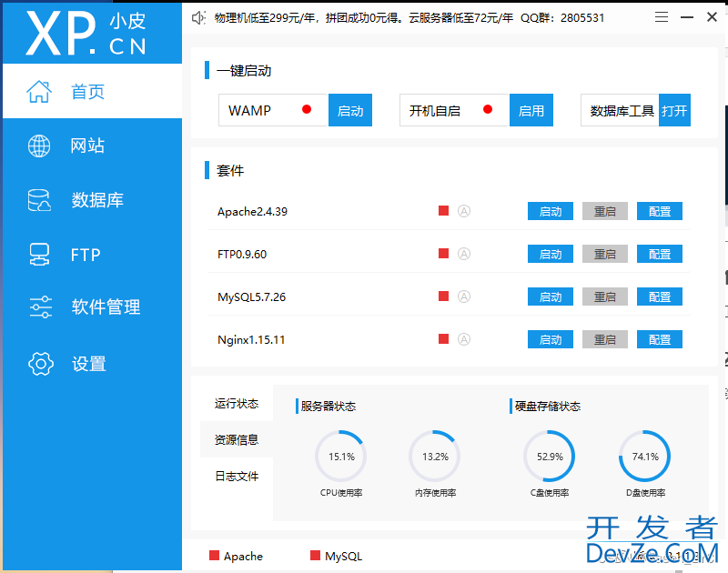Start Nginx1.15.11 service
Image resolution: width=728 pixels, height=573 pixels.
(551, 339)
